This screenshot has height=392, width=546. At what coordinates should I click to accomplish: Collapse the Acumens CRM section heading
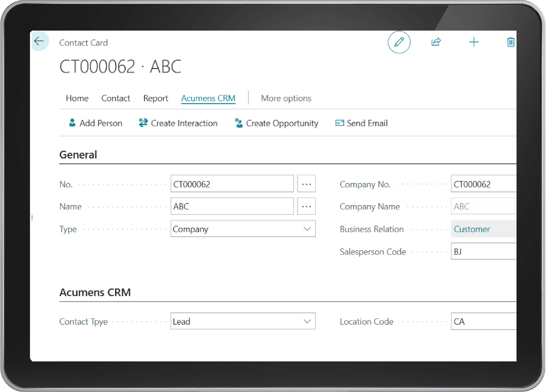[95, 292]
